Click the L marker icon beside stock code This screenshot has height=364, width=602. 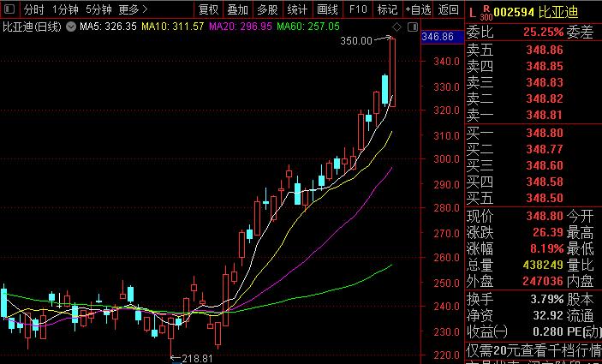pyautogui.click(x=472, y=13)
